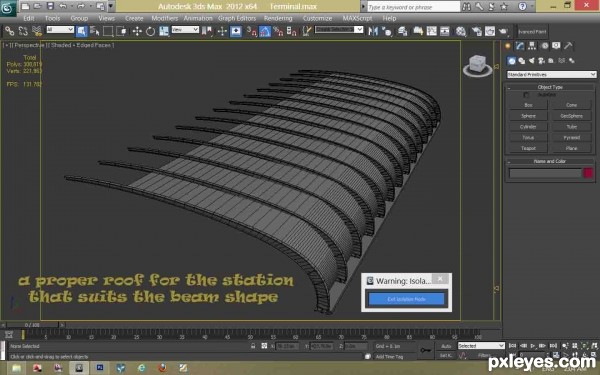Click the Exit Isolation Mode button

pyautogui.click(x=406, y=299)
